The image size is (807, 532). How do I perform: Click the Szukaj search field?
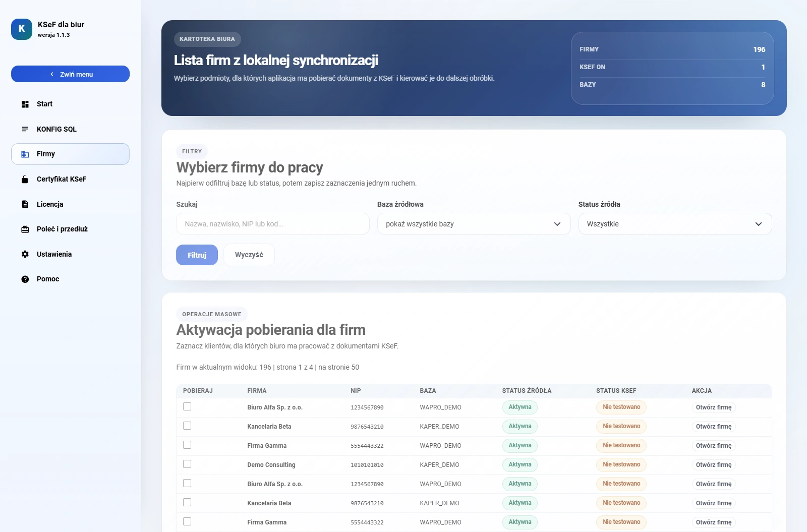(x=273, y=224)
